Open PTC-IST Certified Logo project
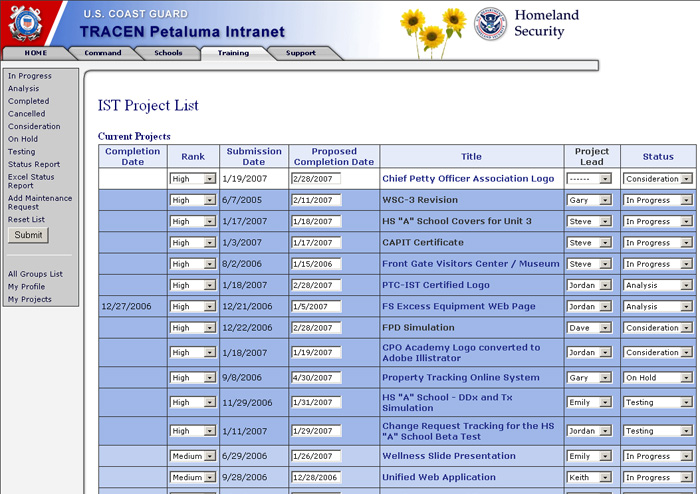 (436, 285)
